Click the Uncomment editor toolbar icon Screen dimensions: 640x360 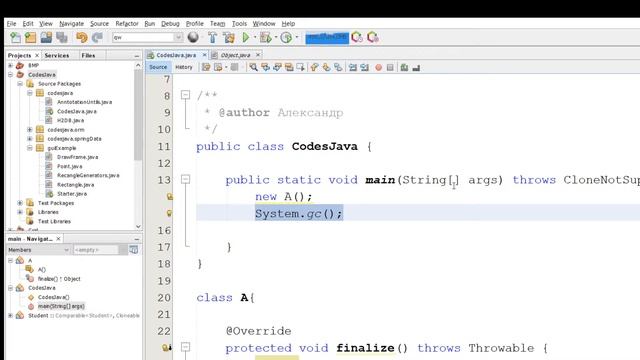pos(416,67)
